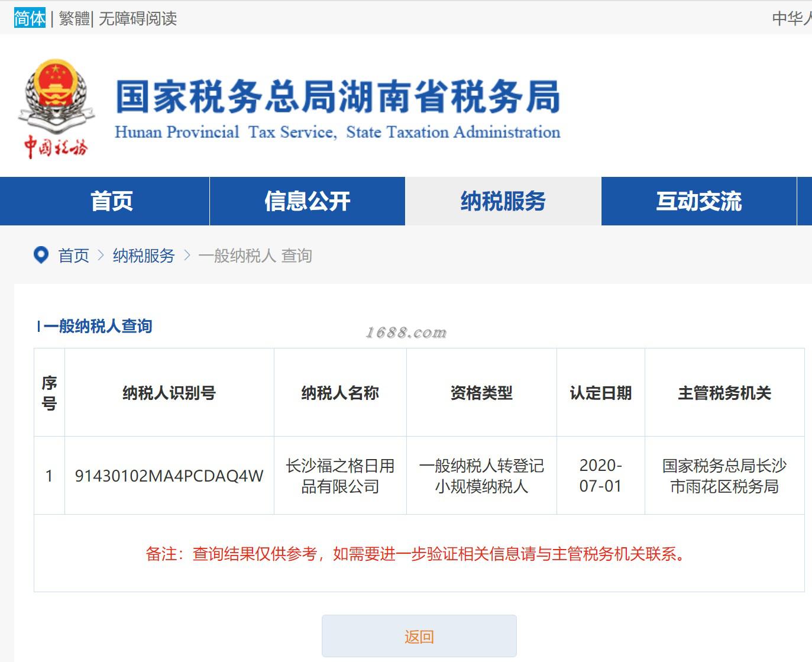The width and height of the screenshot is (812, 662).
Task: Click row number 1 cell
Action: [x=49, y=476]
